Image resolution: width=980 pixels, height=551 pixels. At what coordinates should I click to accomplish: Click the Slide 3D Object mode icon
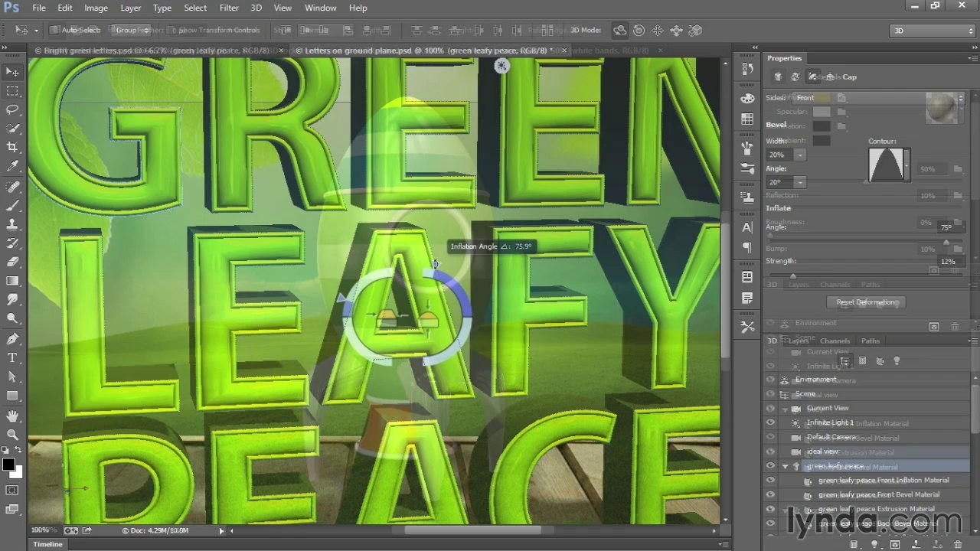pos(676,31)
